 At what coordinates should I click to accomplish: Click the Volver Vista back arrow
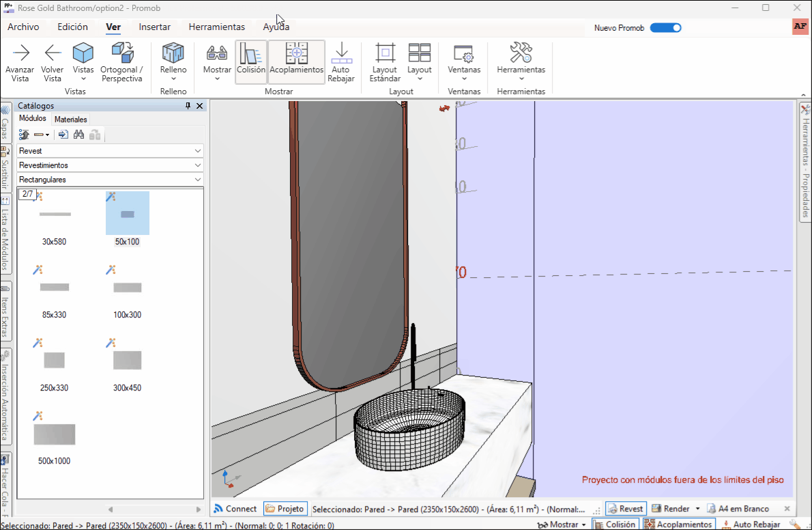click(53, 53)
